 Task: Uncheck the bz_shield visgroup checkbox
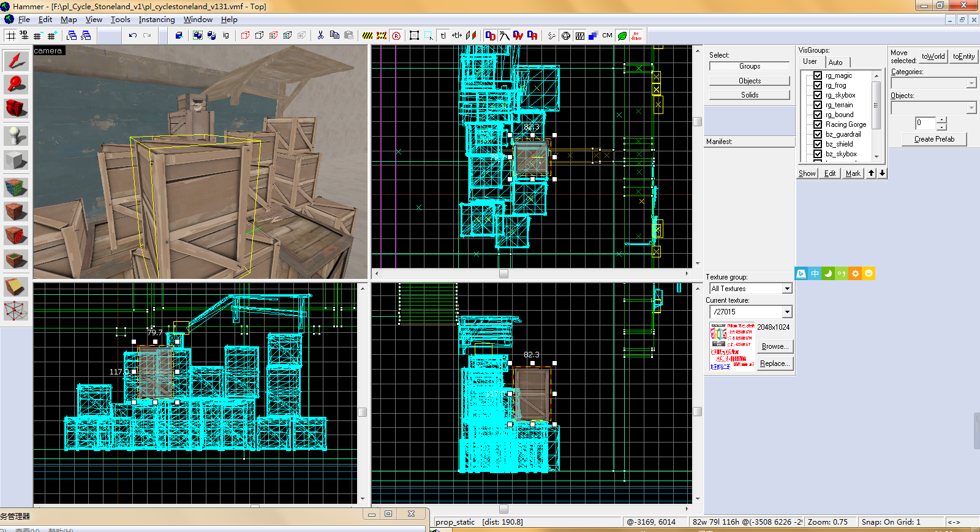[818, 144]
